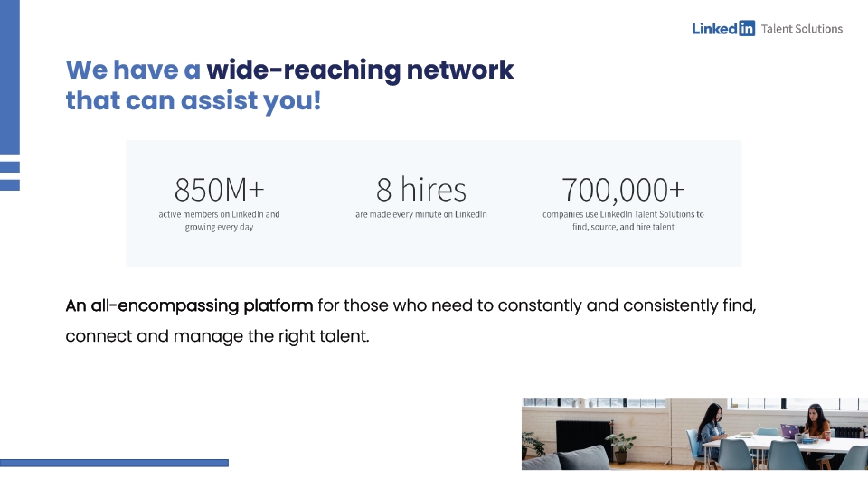
Task: Select the heading 'We have a wide-reaching network'
Action: (x=289, y=70)
